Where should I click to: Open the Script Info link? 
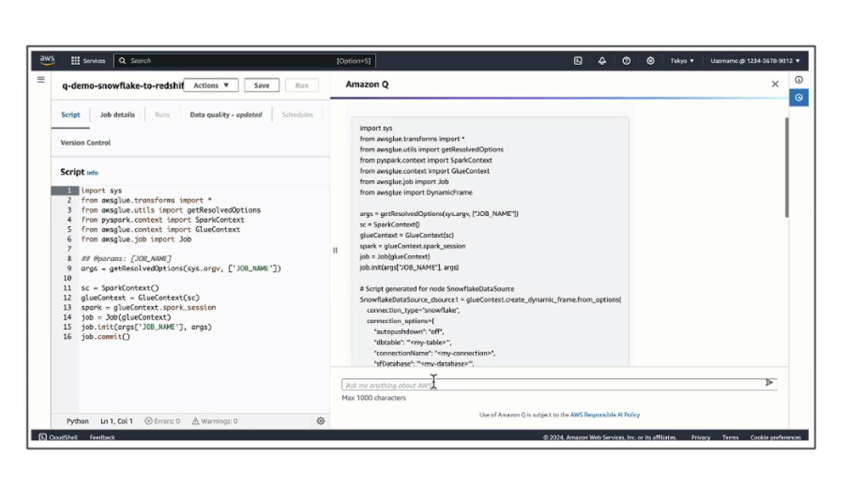[x=92, y=173]
